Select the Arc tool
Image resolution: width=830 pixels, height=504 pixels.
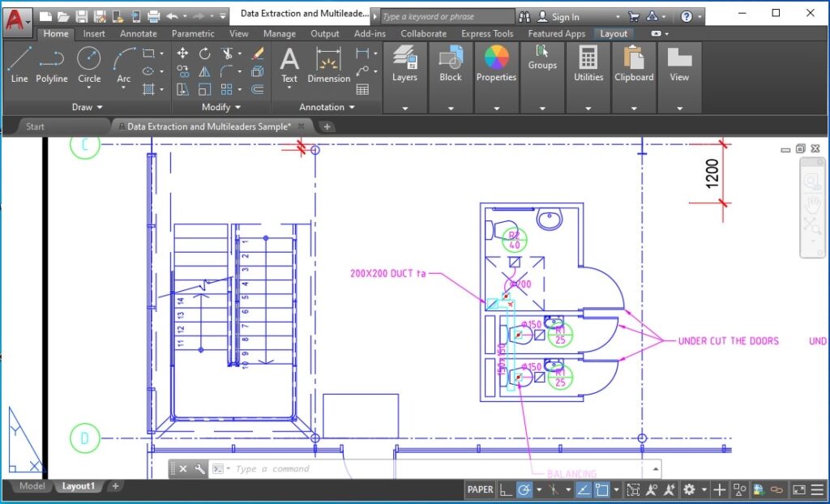click(x=123, y=65)
